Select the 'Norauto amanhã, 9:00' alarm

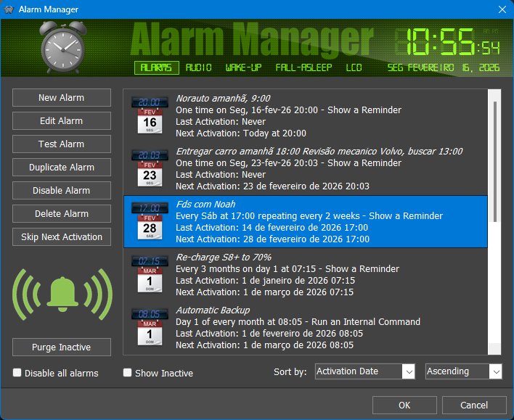tap(306, 115)
